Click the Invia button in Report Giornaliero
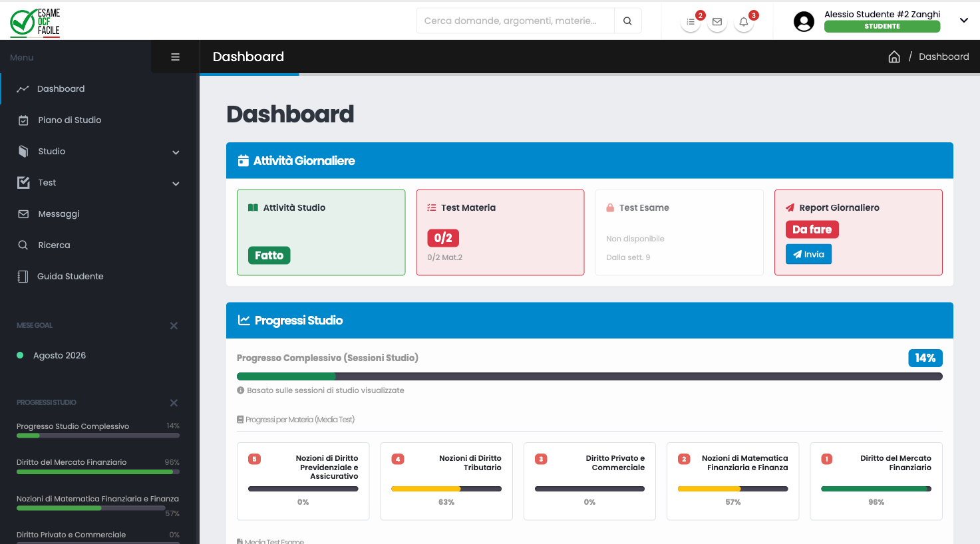This screenshot has height=544, width=980. 808,253
